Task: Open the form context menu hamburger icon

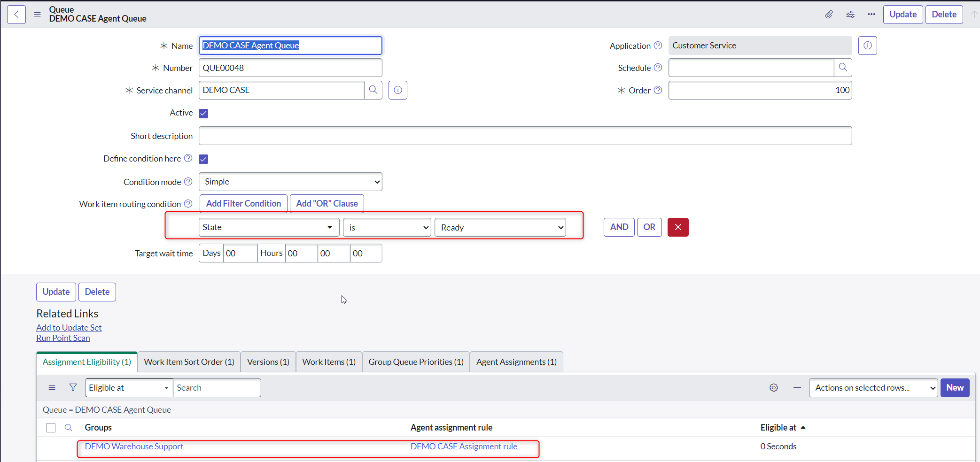Action: click(x=38, y=15)
